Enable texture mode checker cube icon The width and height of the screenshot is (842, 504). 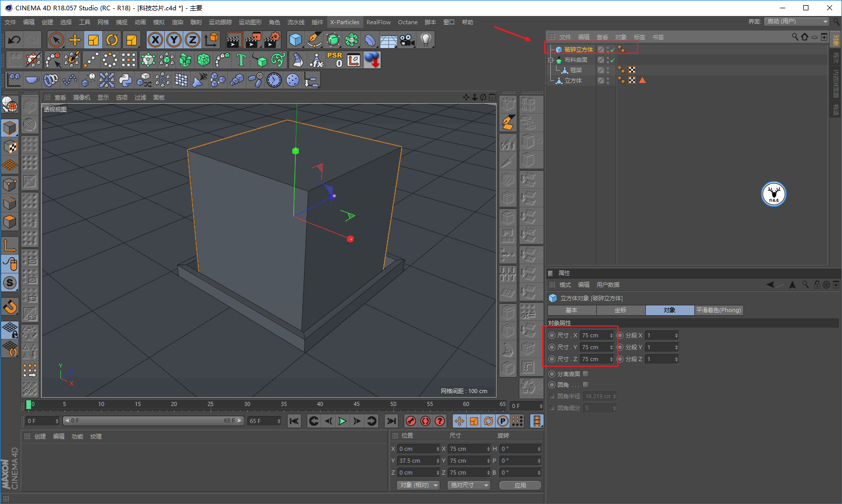[x=10, y=147]
